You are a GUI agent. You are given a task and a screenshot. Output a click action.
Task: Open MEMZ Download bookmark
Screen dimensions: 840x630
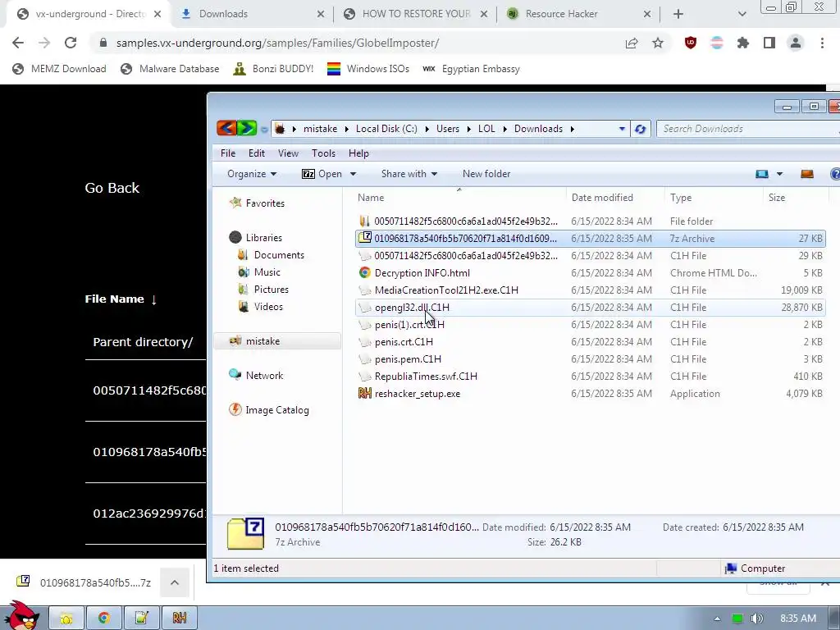(59, 69)
